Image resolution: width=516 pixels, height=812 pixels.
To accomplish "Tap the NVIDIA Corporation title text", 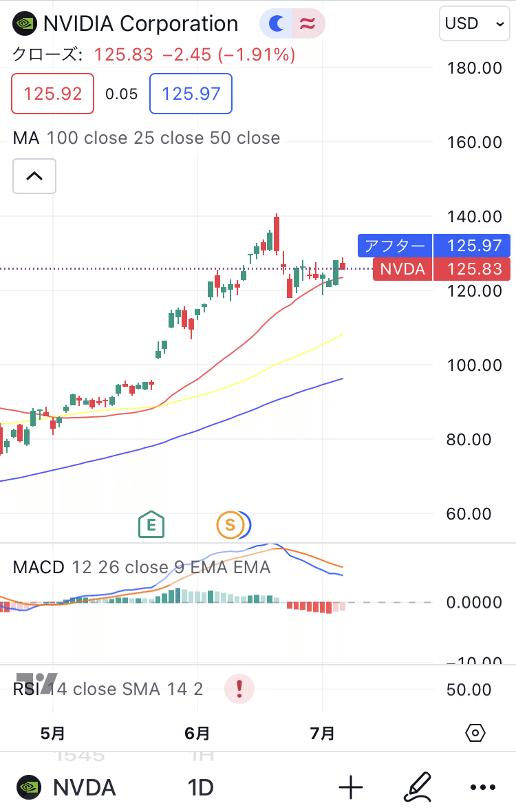I will (141, 24).
